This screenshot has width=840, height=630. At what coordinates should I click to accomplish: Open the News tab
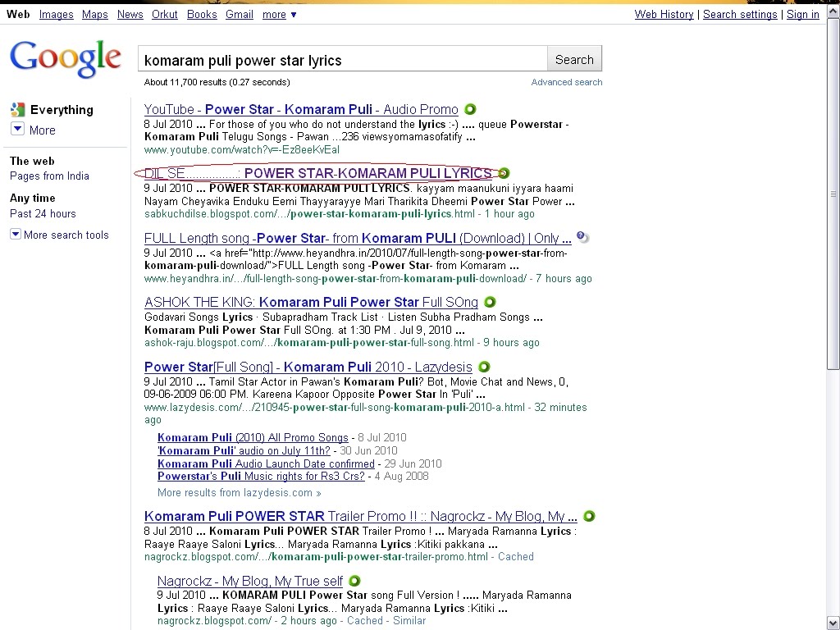130,15
